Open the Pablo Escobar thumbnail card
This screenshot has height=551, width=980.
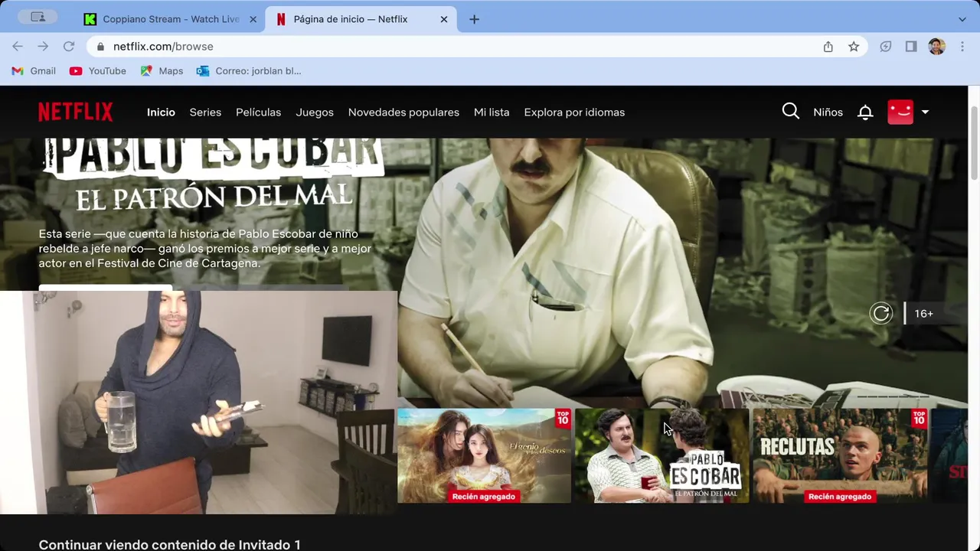click(662, 455)
